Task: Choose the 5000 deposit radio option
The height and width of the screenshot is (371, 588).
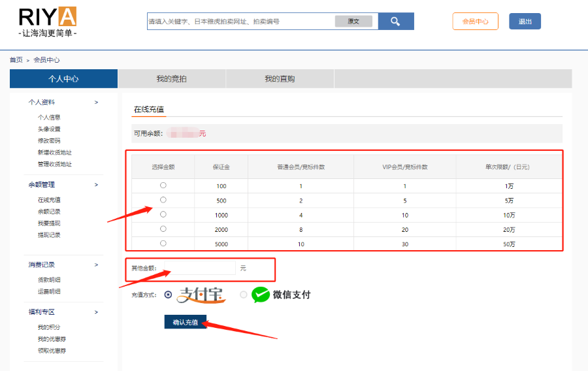Action: point(163,243)
